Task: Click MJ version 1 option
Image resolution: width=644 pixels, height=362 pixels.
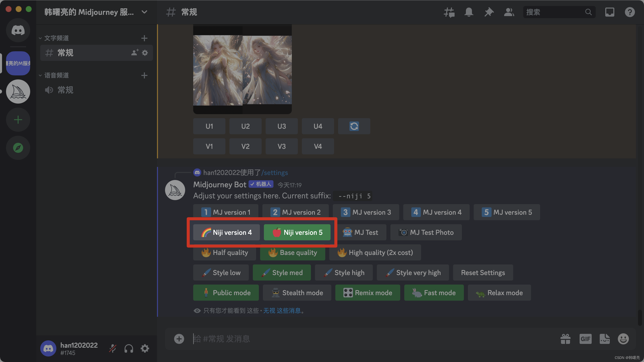Action: (x=226, y=212)
